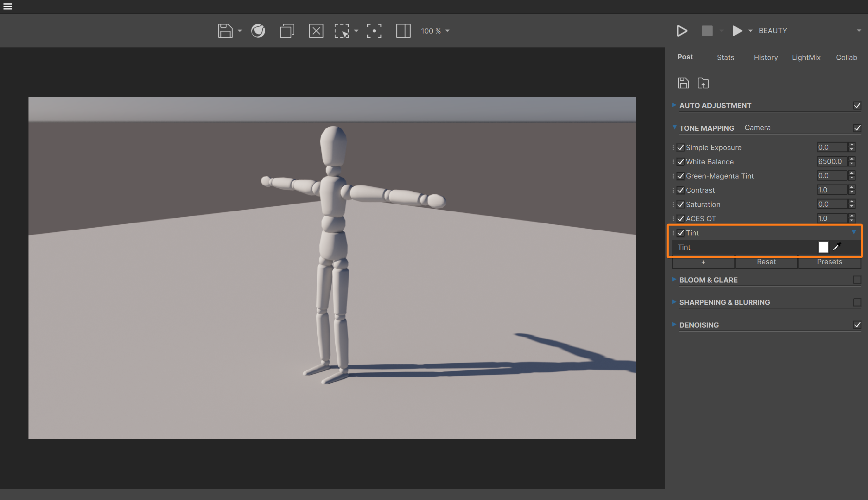Uncheck the Green-Magenta Tint operator
This screenshot has height=500, width=868.
click(680, 176)
